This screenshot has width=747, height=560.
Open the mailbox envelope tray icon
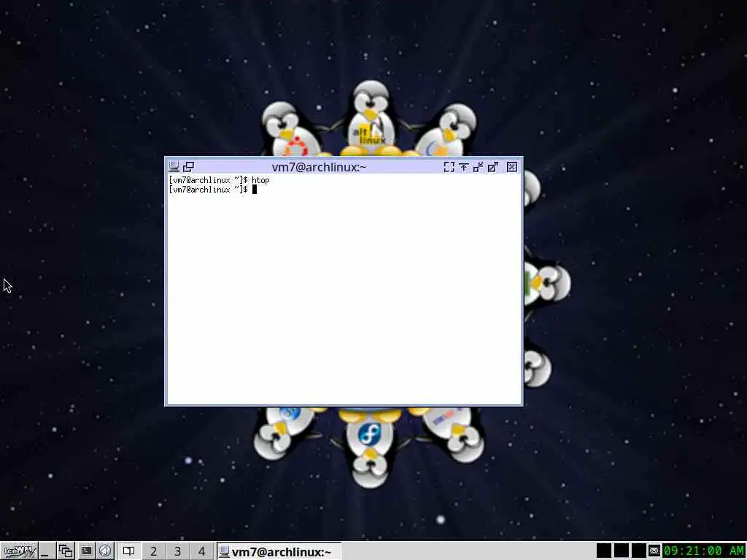point(654,551)
